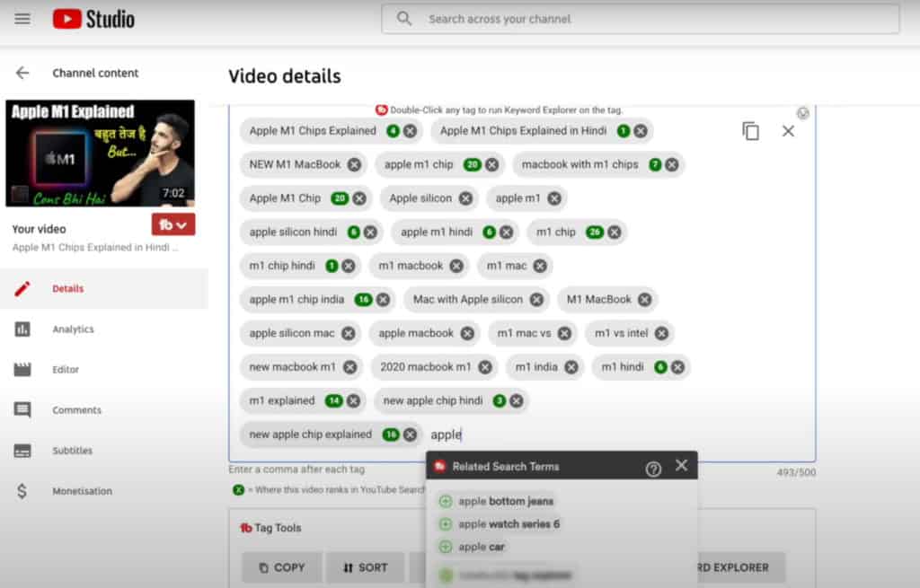Click rank badge 20 on 'Apple M1 Chip' tag

[x=339, y=198]
